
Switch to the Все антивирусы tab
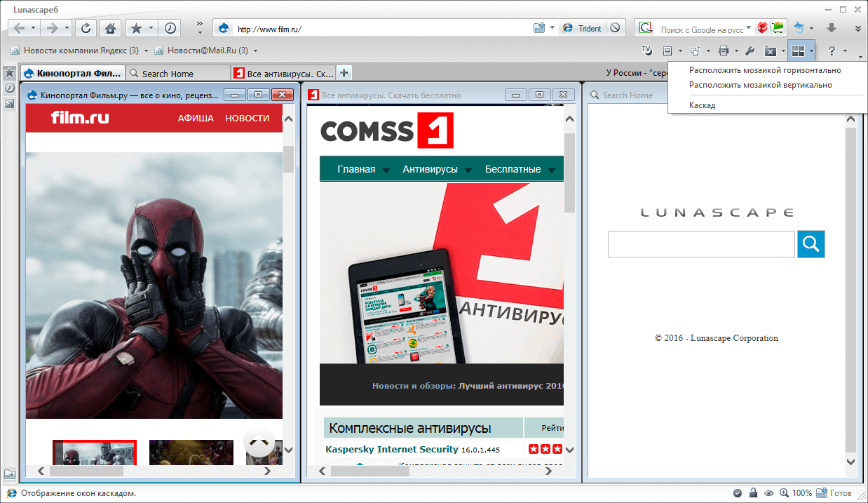pos(283,73)
